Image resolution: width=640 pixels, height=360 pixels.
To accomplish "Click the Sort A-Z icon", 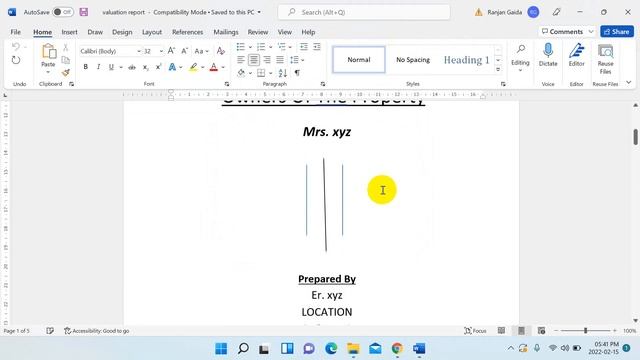I will [x=282, y=73].
